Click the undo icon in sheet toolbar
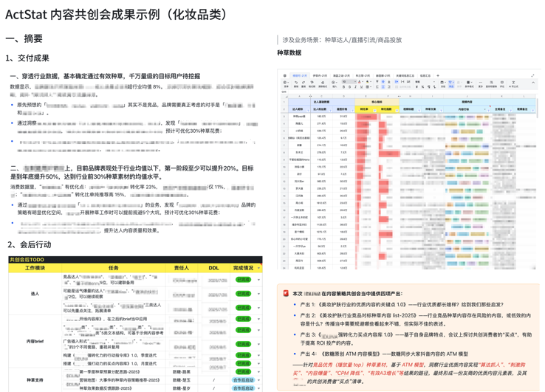Image resolution: width=545 pixels, height=392 pixels. tap(296, 82)
